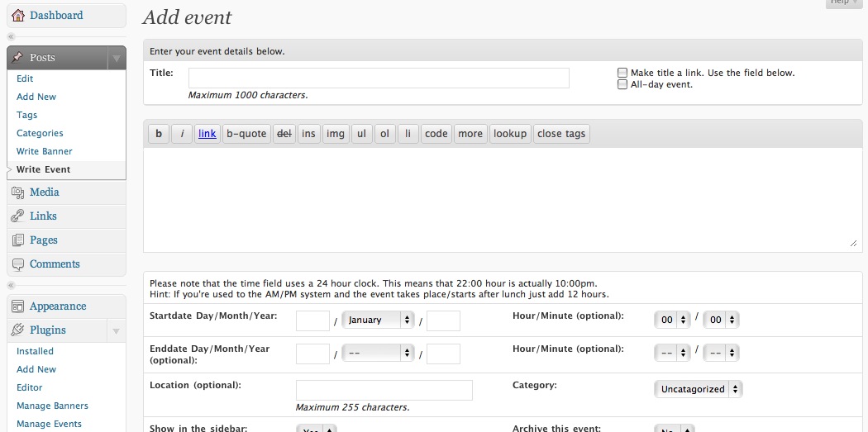The height and width of the screenshot is (432, 868).
Task: Click the Appearance icon in sidebar
Action: [x=18, y=306]
